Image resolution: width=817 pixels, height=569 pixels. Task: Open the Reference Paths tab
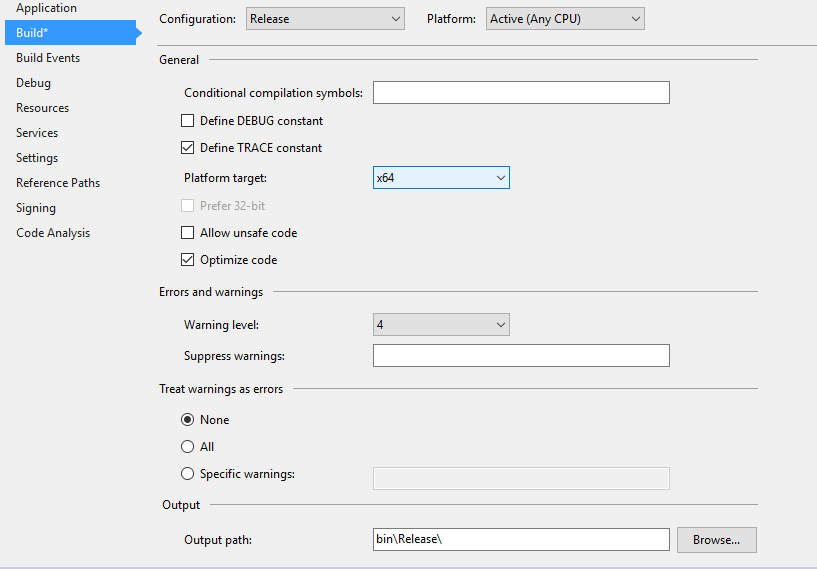point(58,183)
